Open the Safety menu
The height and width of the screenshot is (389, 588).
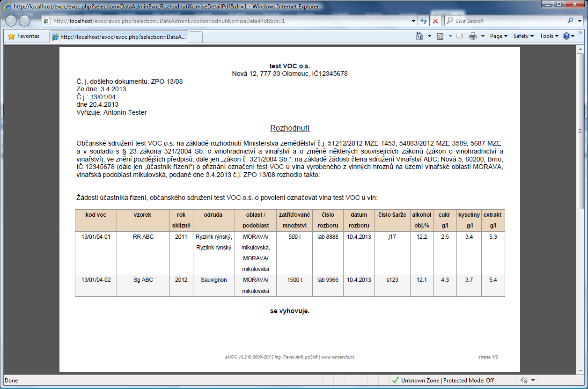click(x=523, y=36)
